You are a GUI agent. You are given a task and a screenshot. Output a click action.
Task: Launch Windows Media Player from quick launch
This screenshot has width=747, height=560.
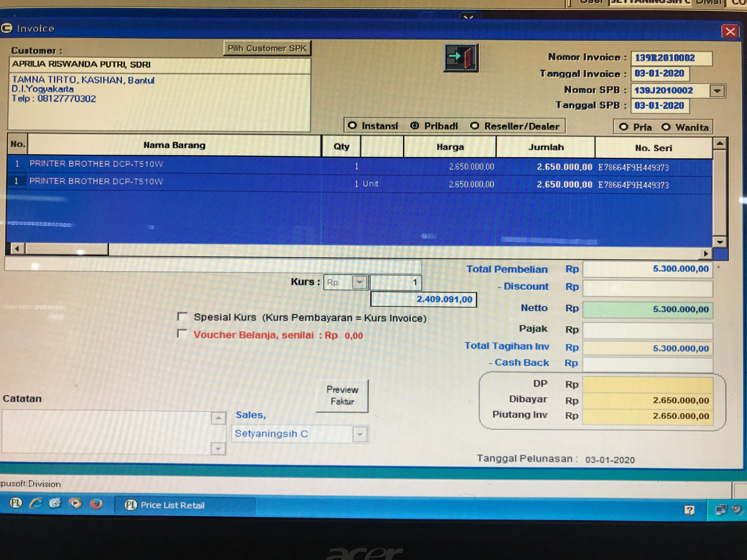(75, 503)
